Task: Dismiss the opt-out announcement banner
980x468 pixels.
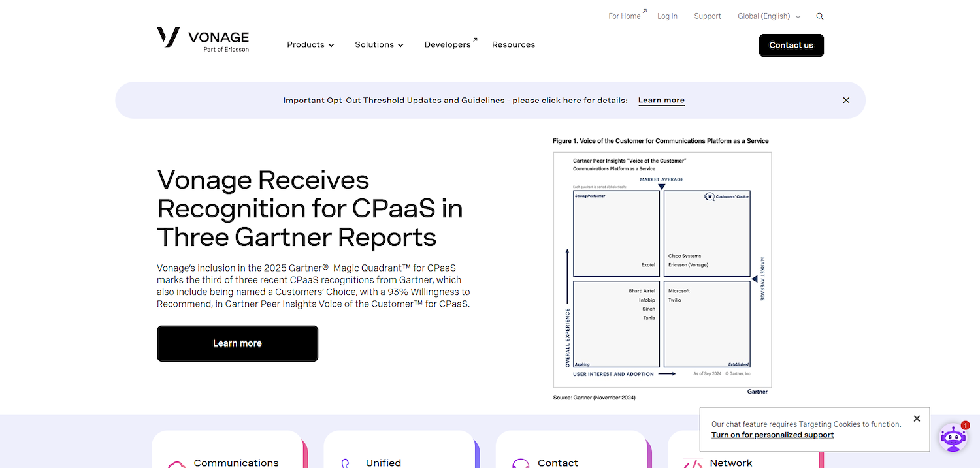Action: 846,101
